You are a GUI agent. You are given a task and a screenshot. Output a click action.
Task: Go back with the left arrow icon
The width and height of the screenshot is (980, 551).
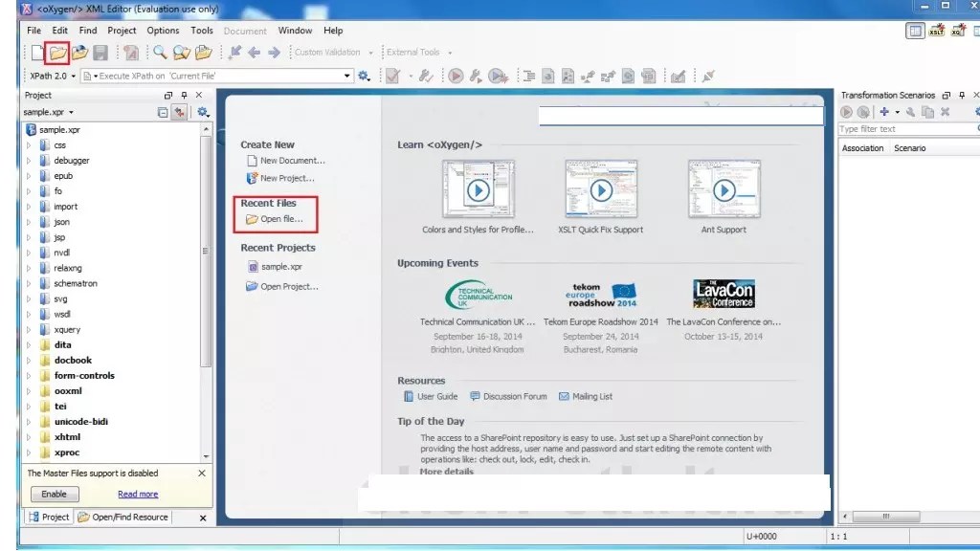[x=254, y=53]
